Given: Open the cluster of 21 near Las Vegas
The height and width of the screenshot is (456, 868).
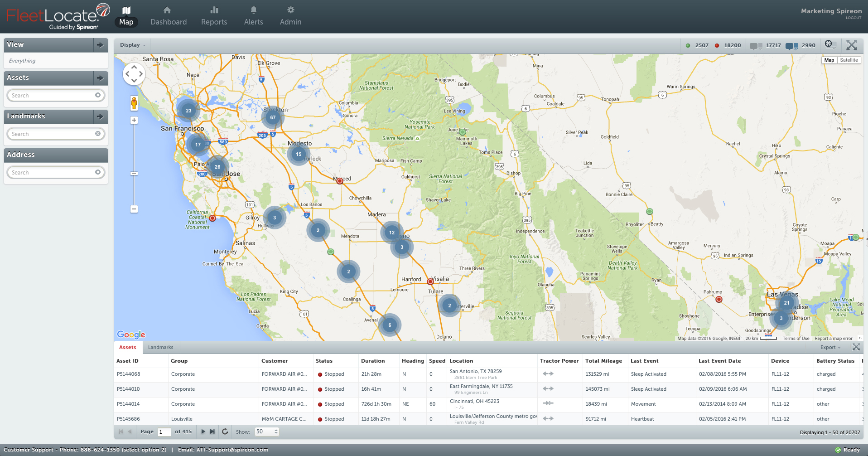Looking at the screenshot, I should 787,303.
